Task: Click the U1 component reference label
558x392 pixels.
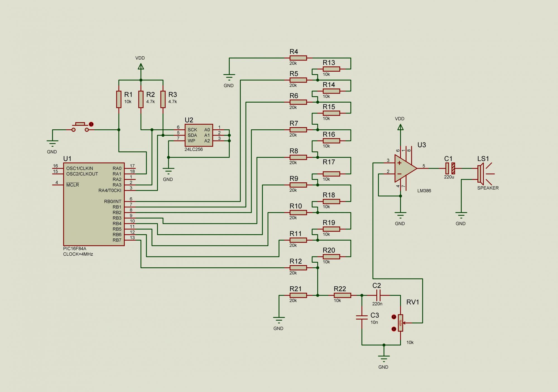Action: pyautogui.click(x=67, y=159)
